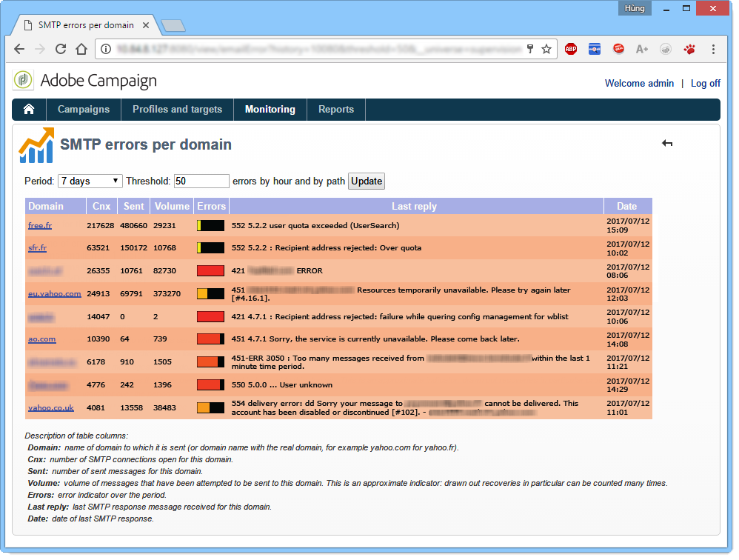Image resolution: width=739 pixels, height=560 pixels.
Task: Open the eu.yahoo.com domain link
Action: coord(55,293)
